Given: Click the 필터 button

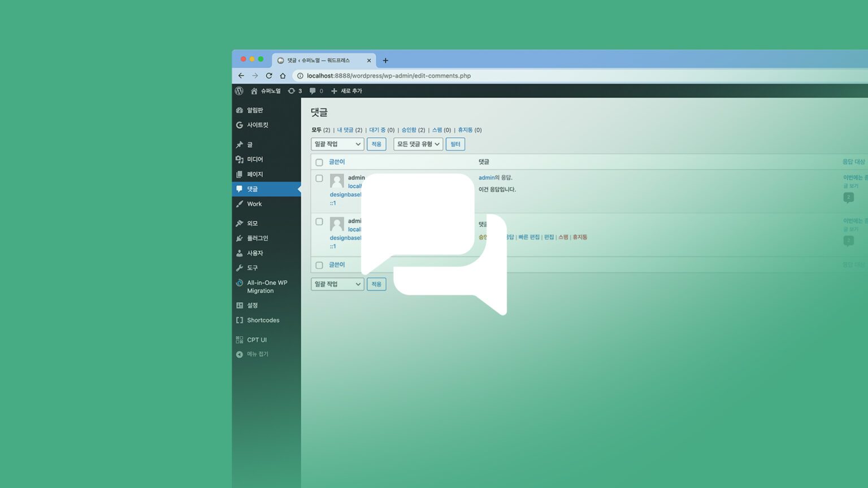Looking at the screenshot, I should 455,144.
